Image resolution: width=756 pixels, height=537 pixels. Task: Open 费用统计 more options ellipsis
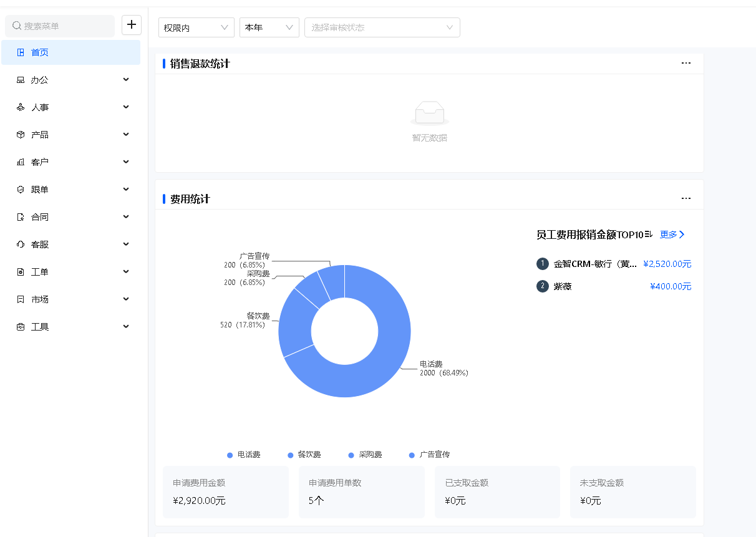tap(686, 198)
